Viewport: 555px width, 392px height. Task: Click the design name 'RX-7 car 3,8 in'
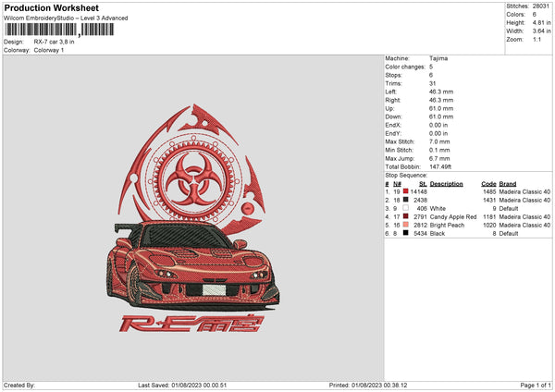[55, 42]
